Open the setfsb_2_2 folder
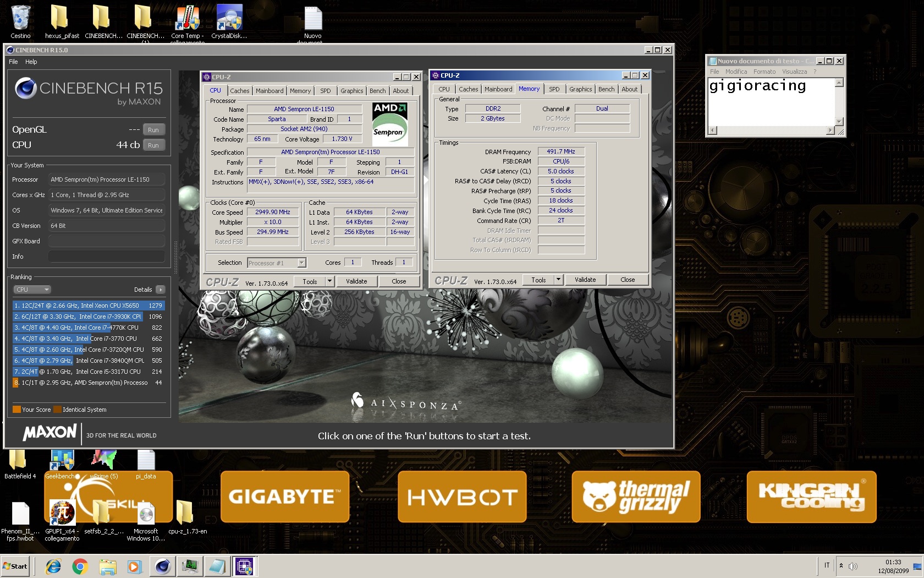 104,517
